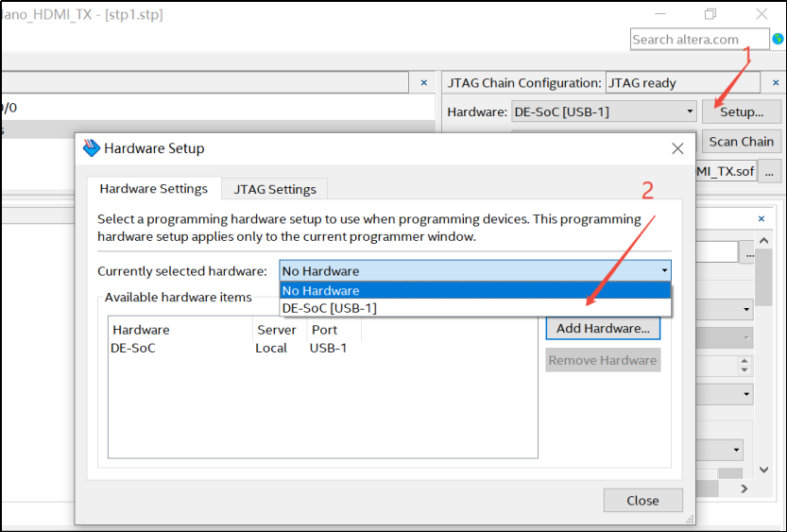Click the Add Hardware... button
The height and width of the screenshot is (532, 787).
(603, 328)
